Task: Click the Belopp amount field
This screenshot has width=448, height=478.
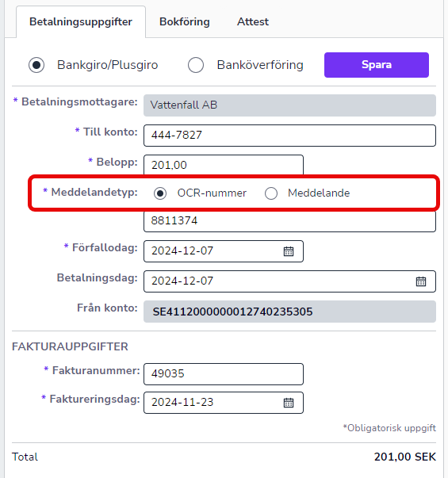Action: click(x=224, y=165)
